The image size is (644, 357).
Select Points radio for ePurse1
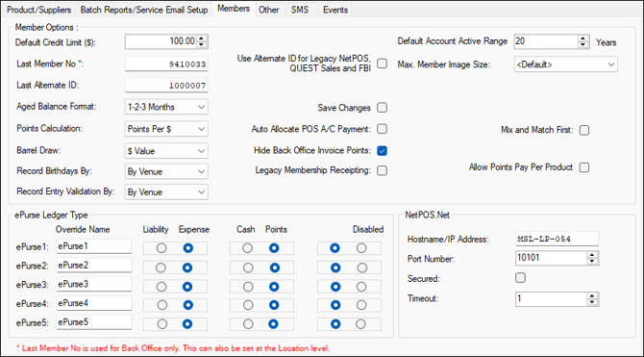pyautogui.click(x=274, y=248)
